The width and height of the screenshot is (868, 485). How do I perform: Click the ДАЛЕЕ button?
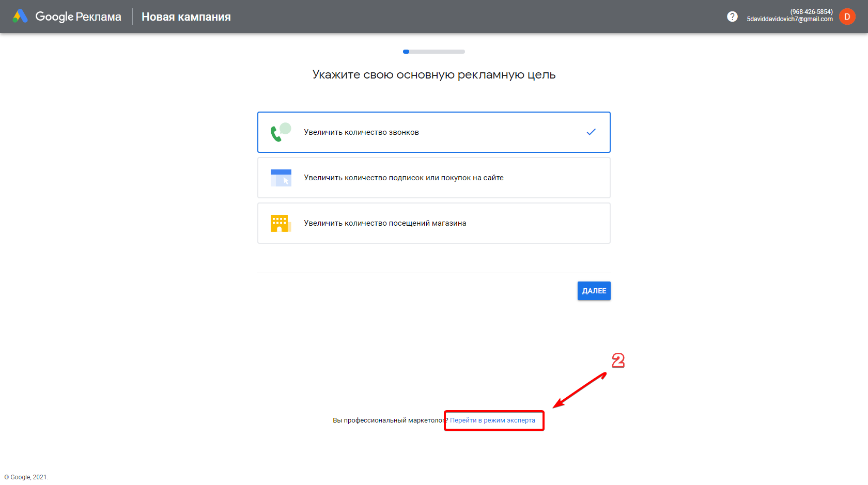[x=594, y=291]
